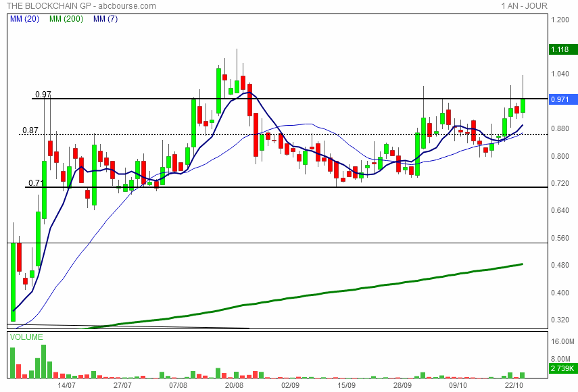Viewport: 578px width, 392px height.
Task: Click the 0.720 price axis value
Action: click(x=560, y=183)
